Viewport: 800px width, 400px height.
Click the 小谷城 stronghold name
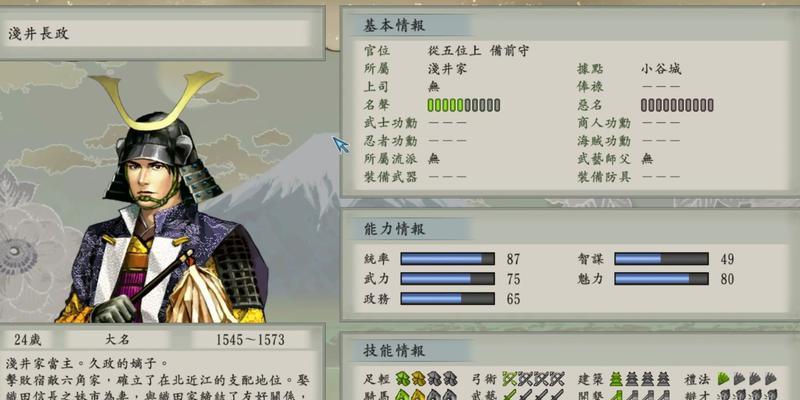pos(661,69)
